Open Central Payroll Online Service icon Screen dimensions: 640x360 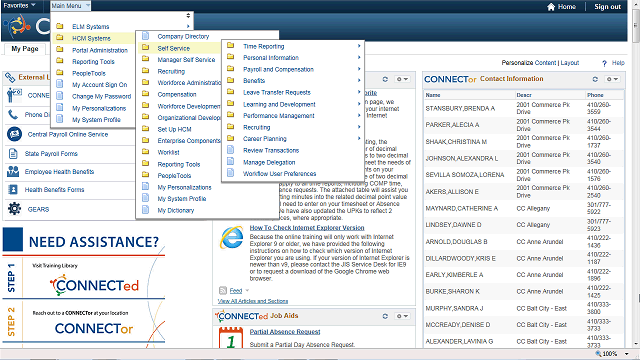[14, 134]
